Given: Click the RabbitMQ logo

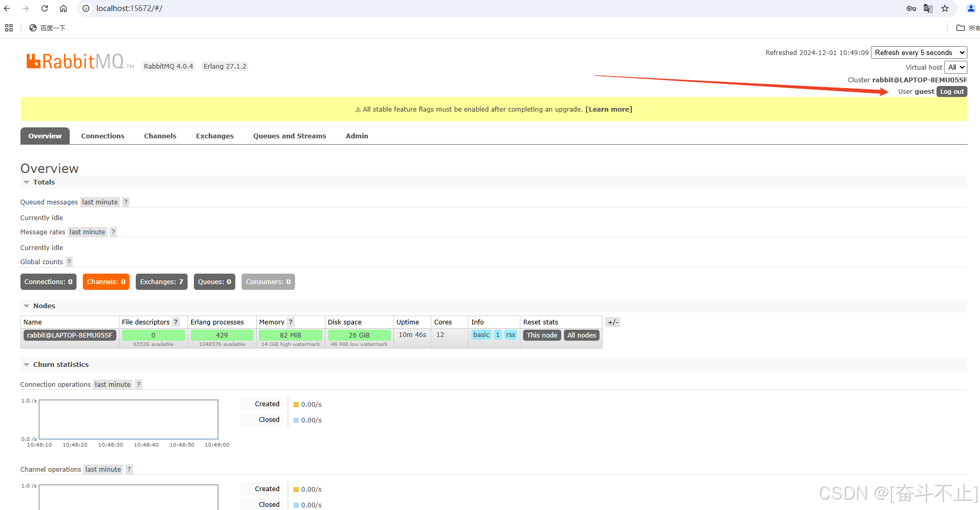Looking at the screenshot, I should click(80, 61).
